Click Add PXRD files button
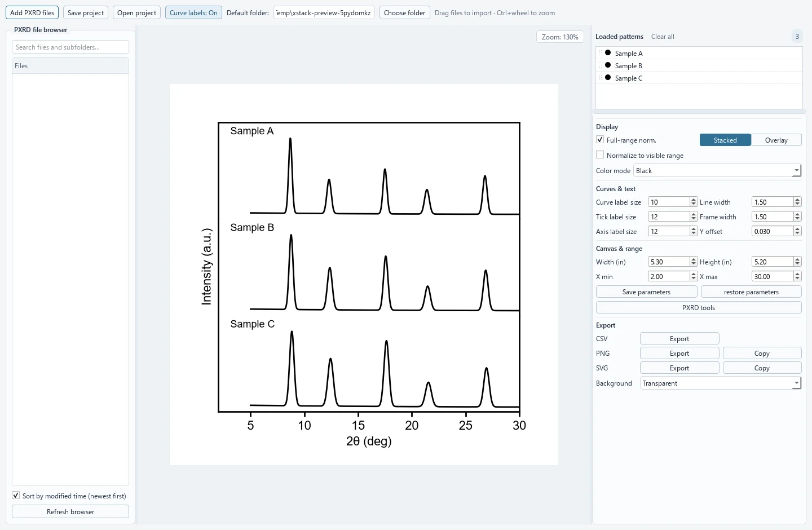812x530 pixels. click(x=32, y=12)
